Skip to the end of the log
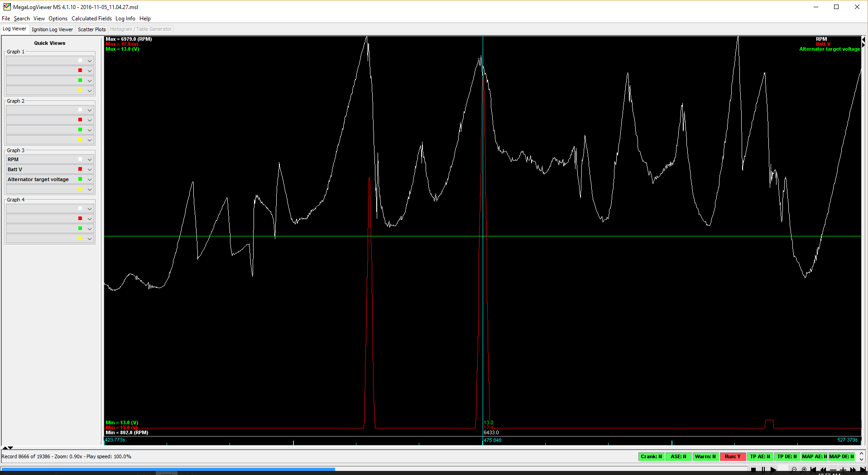This screenshot has height=475, width=868. 863,470
